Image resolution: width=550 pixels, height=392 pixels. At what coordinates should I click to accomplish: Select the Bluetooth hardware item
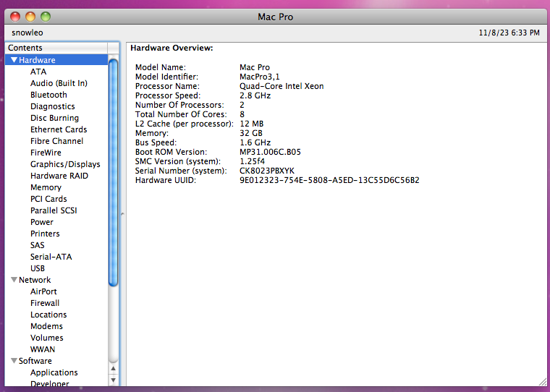point(48,95)
